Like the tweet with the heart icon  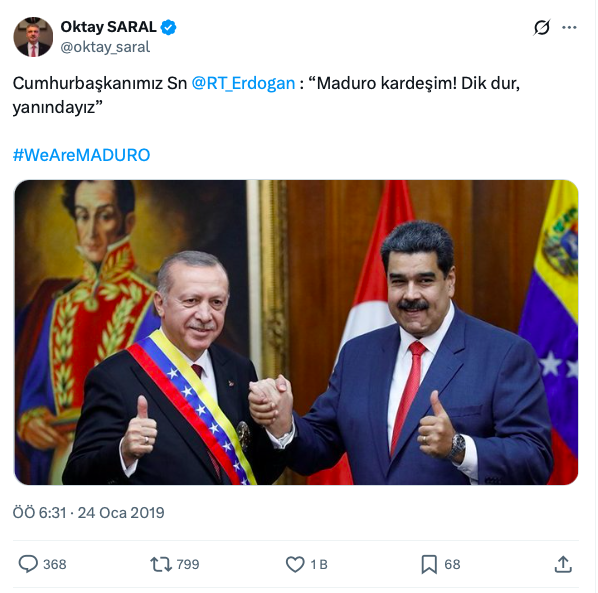point(295,564)
